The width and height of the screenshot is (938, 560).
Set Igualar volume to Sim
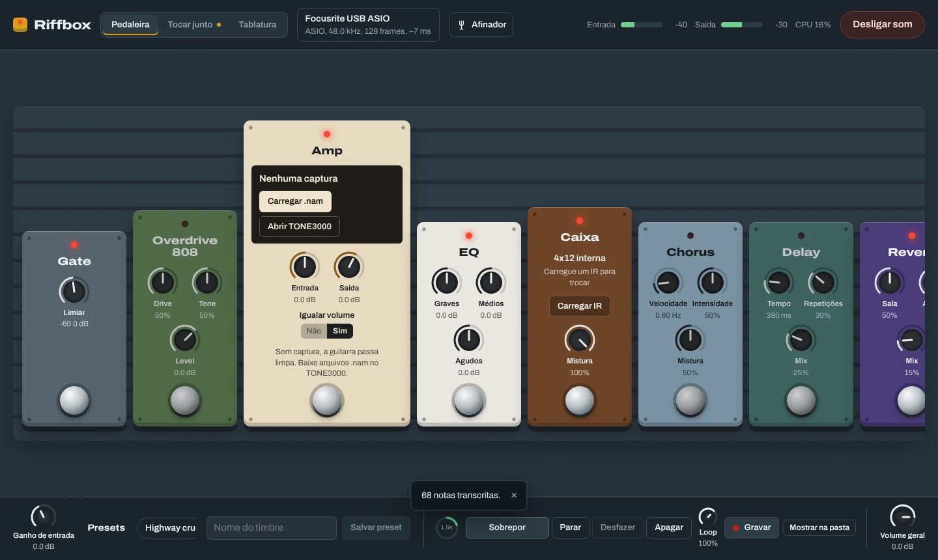tap(340, 331)
